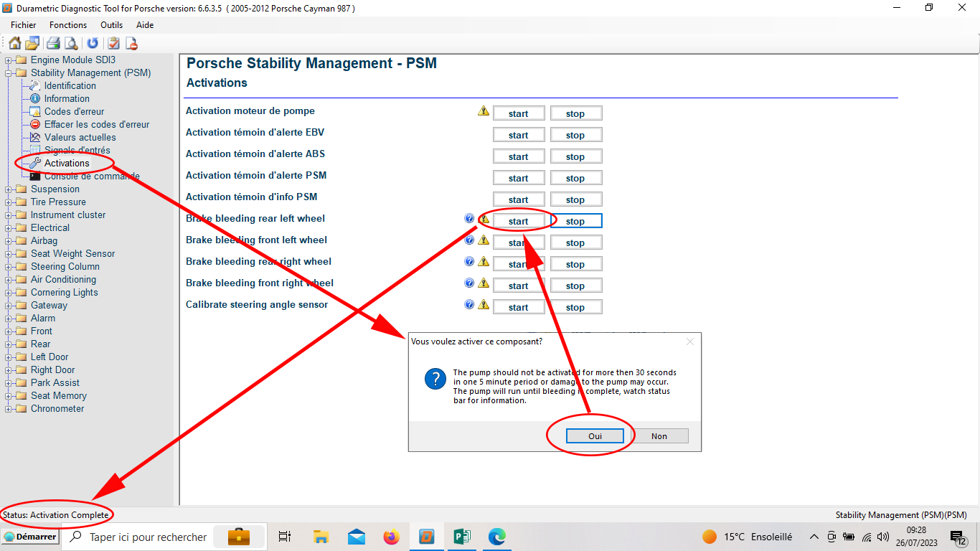980x551 pixels.
Task: Open the Outils menu
Action: (111, 24)
